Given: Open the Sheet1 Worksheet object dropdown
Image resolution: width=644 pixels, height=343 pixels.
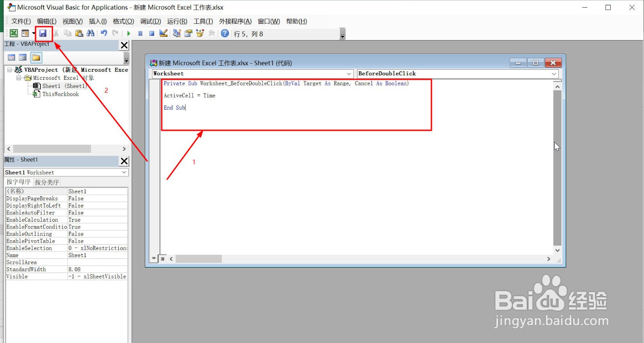Looking at the screenshot, I should (124, 173).
